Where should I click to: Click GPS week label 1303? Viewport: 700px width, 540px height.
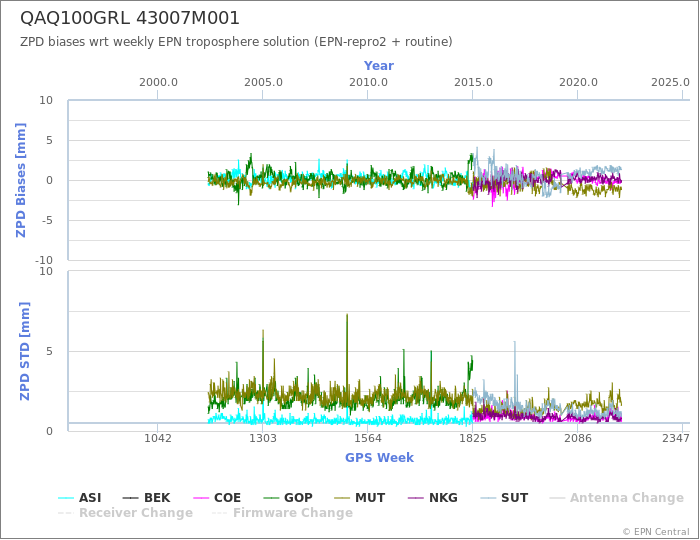coord(262,438)
